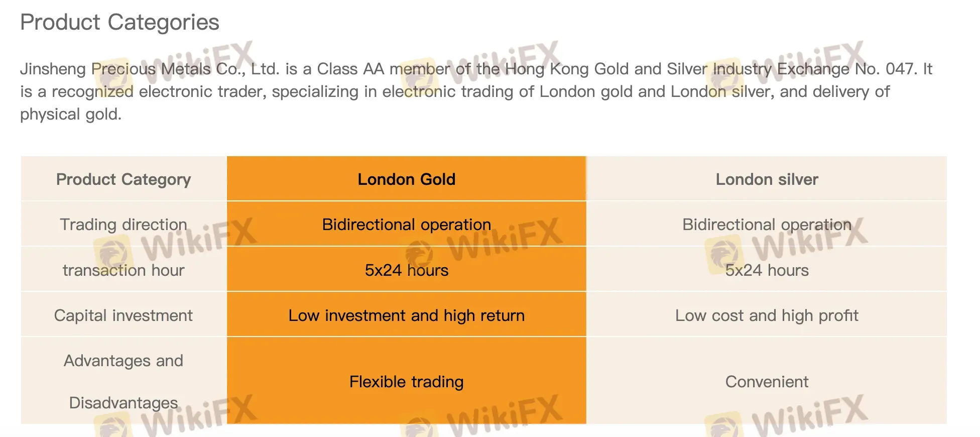This screenshot has width=980, height=437.
Task: Select the London silver column header
Action: (x=767, y=179)
